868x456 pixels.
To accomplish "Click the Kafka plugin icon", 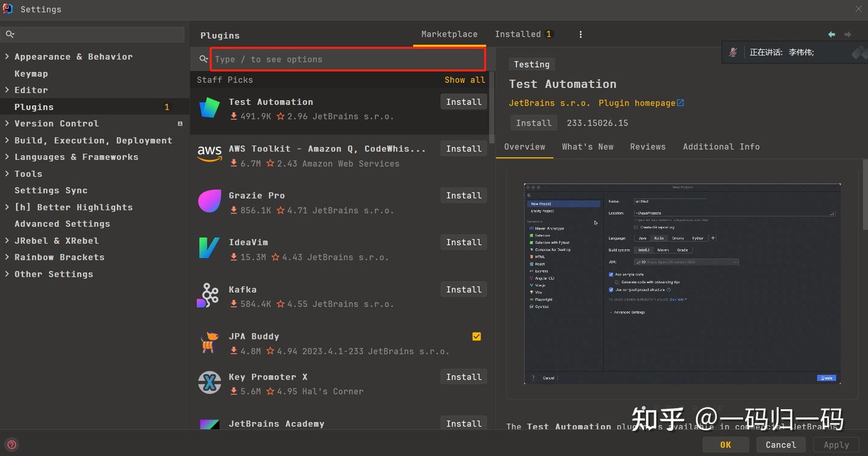I will 209,295.
